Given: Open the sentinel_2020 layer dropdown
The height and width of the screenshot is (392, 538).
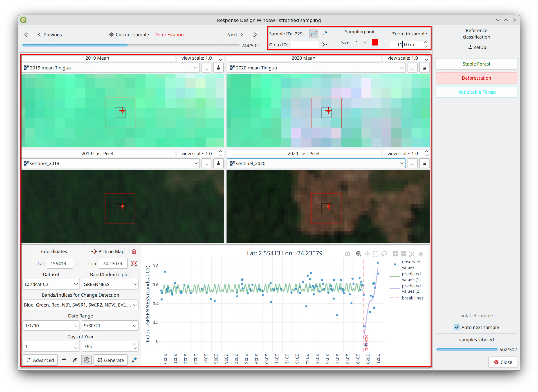Looking at the screenshot, I should pos(316,163).
